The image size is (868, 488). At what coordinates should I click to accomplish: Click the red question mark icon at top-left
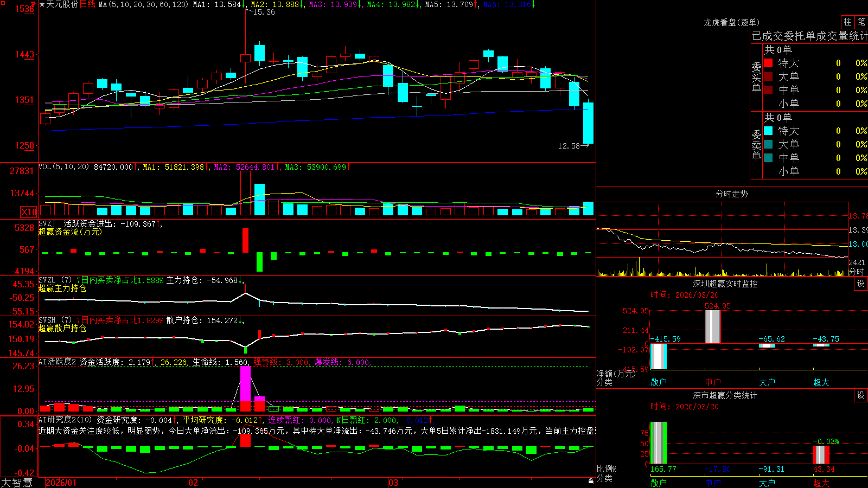click(x=33, y=4)
